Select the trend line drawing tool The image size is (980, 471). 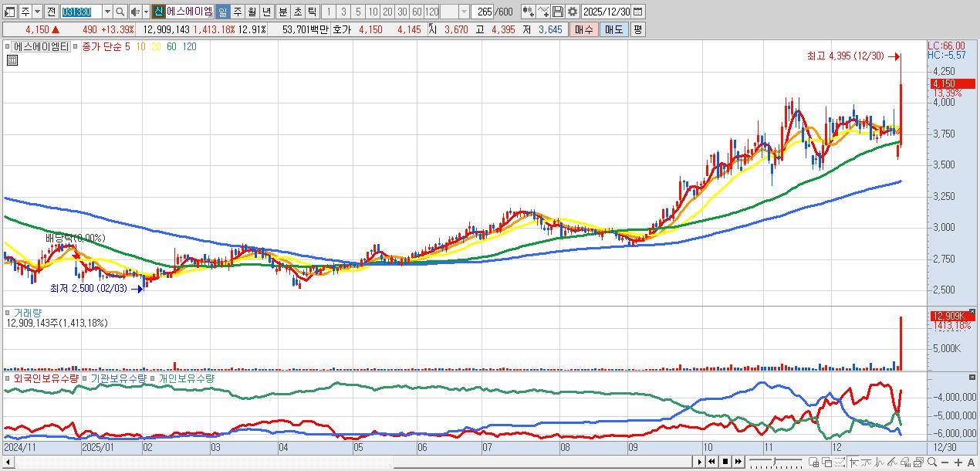(x=853, y=463)
